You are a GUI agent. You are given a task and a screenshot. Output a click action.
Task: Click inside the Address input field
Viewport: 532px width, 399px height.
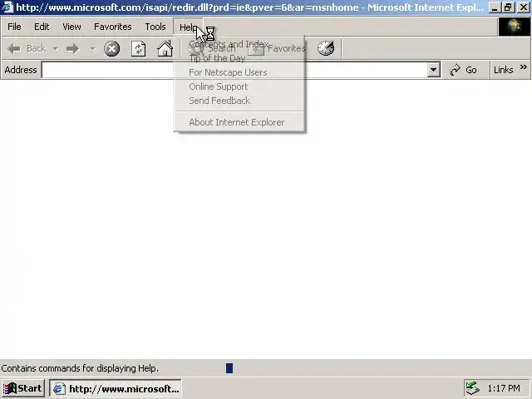pyautogui.click(x=234, y=70)
